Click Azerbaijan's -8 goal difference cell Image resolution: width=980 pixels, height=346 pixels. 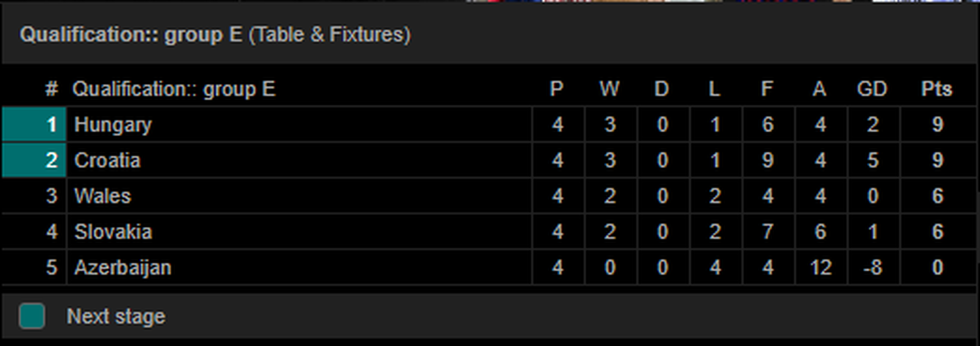click(873, 267)
